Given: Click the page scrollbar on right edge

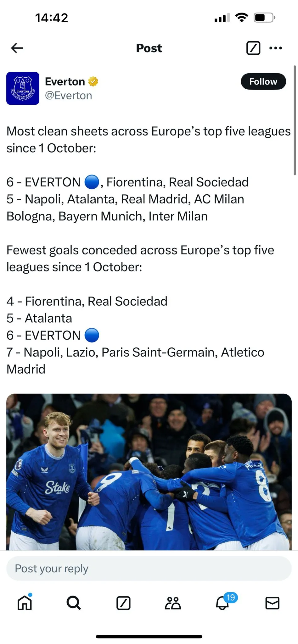Looking at the screenshot, I should click(x=295, y=119).
